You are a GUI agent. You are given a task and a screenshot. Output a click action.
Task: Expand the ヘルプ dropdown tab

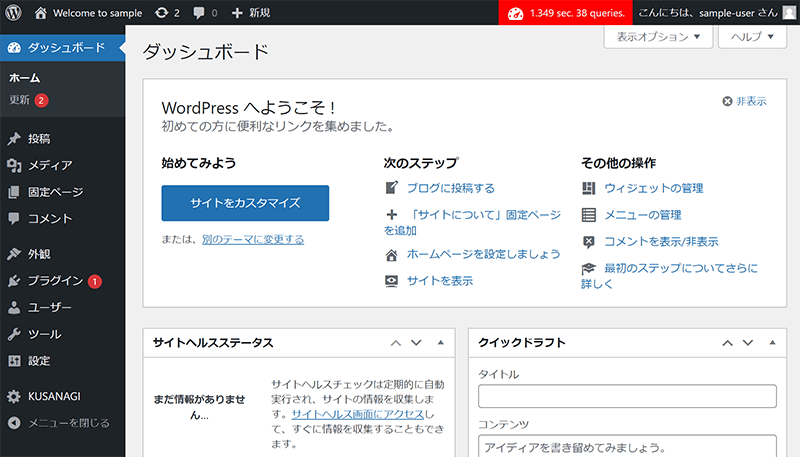click(745, 36)
